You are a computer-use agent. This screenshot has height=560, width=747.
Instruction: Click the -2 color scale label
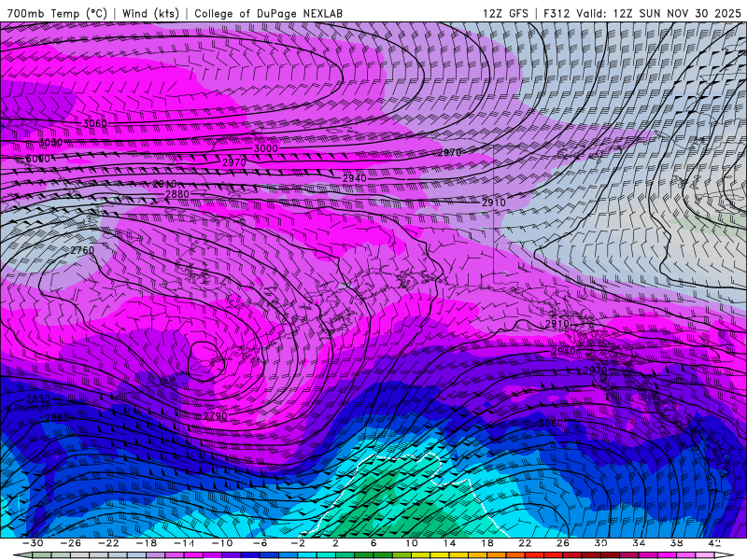point(298,543)
